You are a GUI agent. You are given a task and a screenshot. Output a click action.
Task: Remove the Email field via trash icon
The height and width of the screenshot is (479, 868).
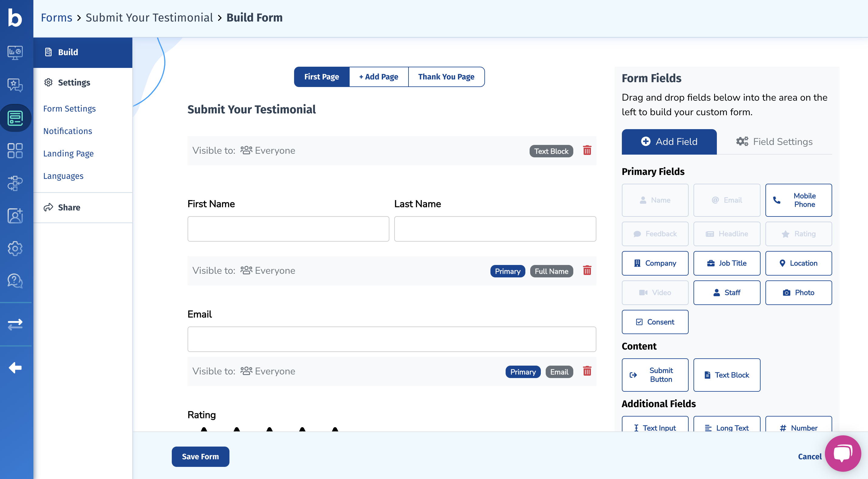pyautogui.click(x=587, y=371)
